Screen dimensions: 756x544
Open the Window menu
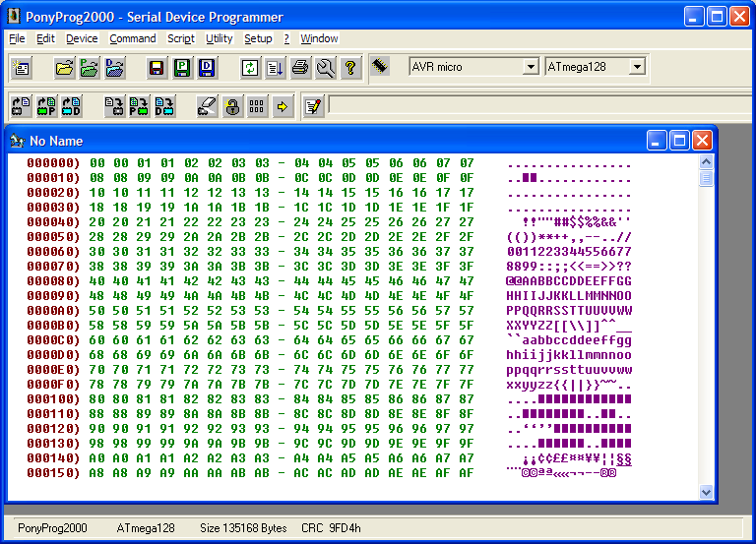[x=319, y=38]
